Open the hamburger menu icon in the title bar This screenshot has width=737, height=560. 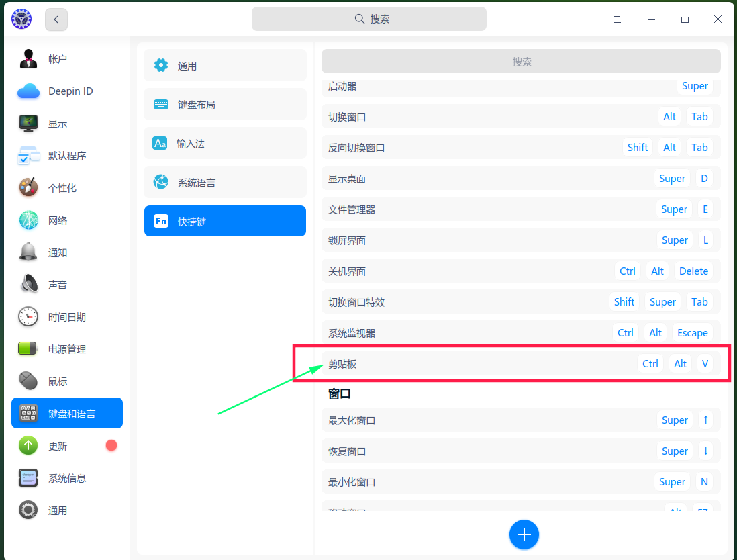617,19
